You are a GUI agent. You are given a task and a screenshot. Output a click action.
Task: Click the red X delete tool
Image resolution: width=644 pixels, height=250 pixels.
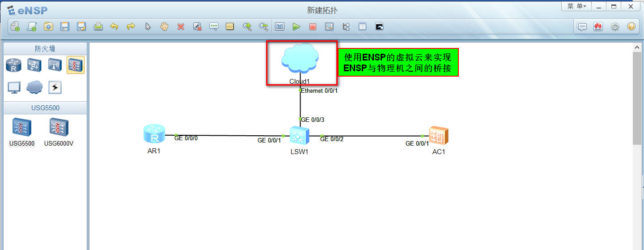coord(181,26)
